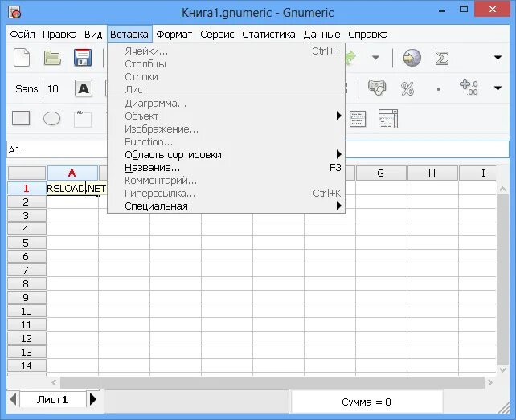Screen dimensions: 516x420
Task: Select column G header
Action: [381, 173]
